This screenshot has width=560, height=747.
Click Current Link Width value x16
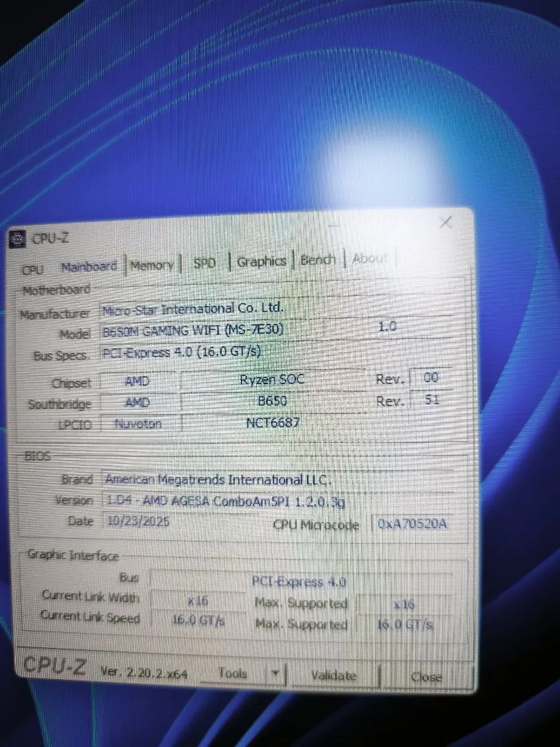(198, 601)
